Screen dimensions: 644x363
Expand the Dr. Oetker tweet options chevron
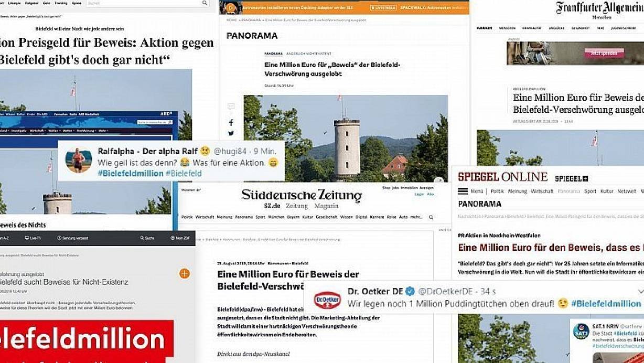tap(640, 291)
